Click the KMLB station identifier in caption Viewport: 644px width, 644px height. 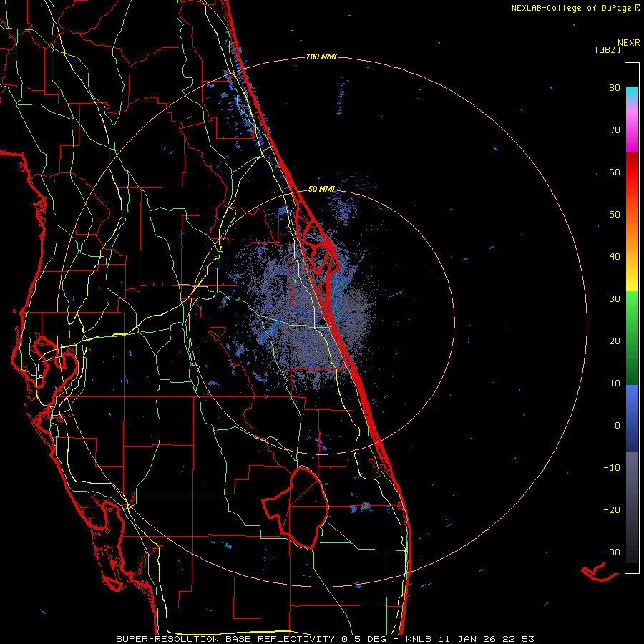click(419, 639)
